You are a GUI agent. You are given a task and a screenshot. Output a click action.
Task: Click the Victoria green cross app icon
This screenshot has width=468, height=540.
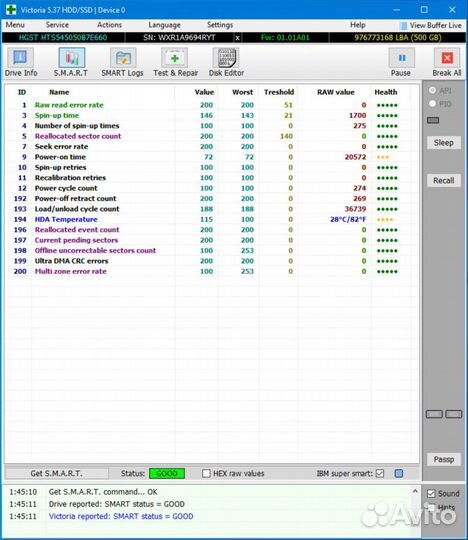[11, 10]
